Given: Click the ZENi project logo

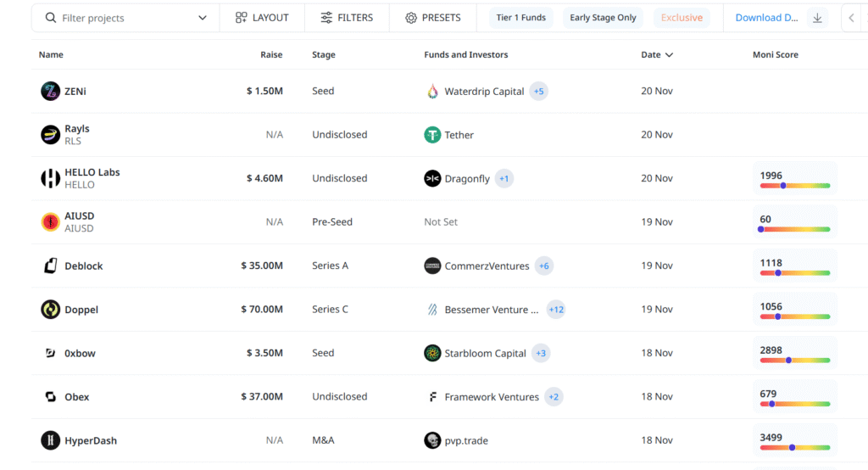Looking at the screenshot, I should click(x=50, y=91).
